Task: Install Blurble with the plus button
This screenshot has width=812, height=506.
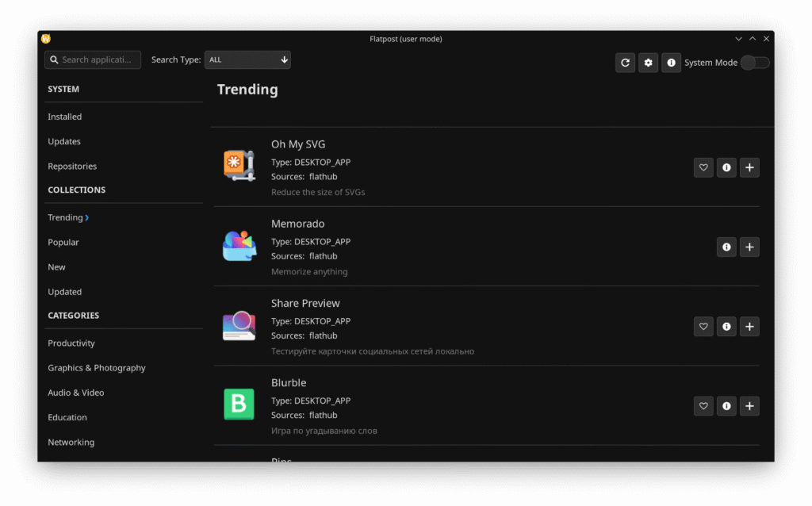Action: click(749, 406)
